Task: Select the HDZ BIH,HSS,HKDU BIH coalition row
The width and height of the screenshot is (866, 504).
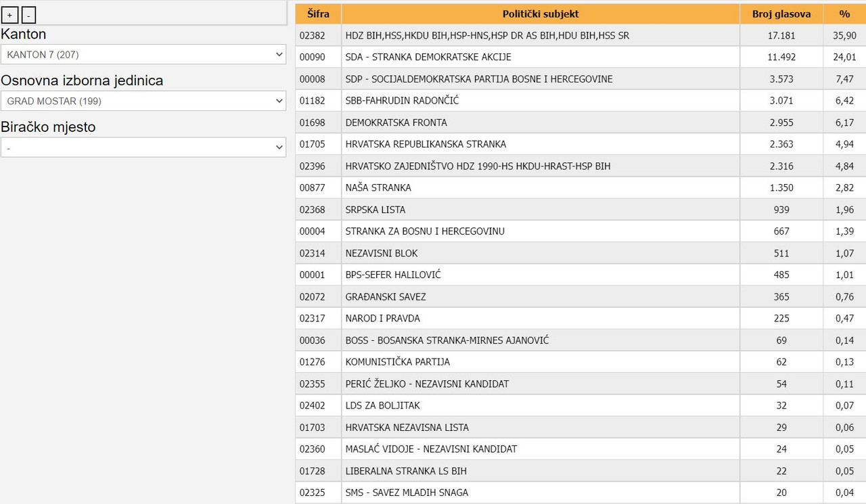Action: click(580, 35)
